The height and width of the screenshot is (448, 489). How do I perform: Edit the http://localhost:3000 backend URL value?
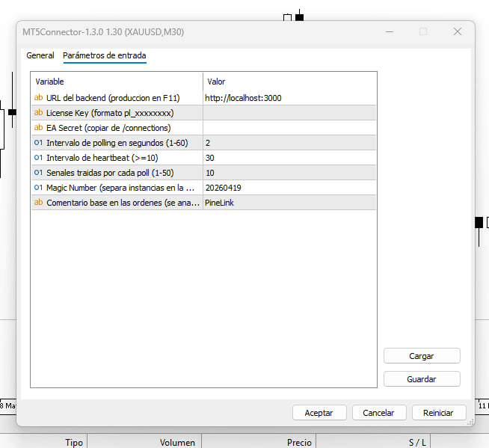[x=289, y=98]
